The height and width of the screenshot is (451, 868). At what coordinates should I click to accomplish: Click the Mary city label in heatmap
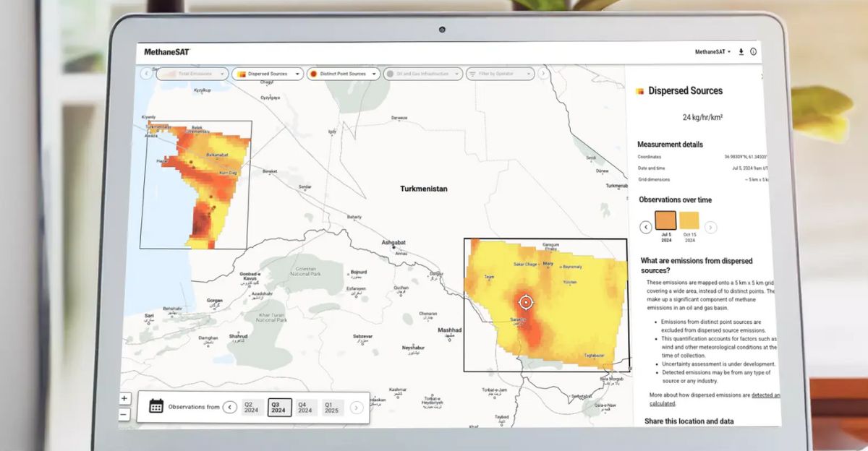(548, 264)
